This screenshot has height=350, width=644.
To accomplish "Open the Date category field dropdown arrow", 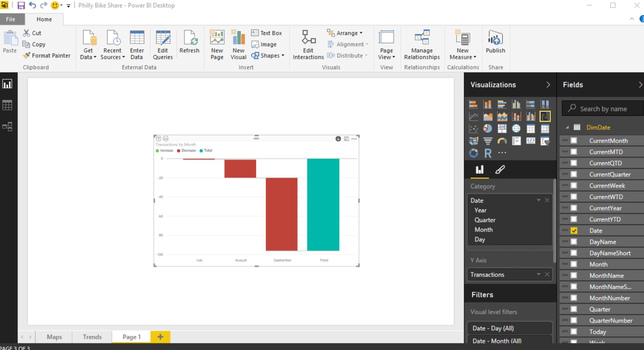I will (x=538, y=200).
